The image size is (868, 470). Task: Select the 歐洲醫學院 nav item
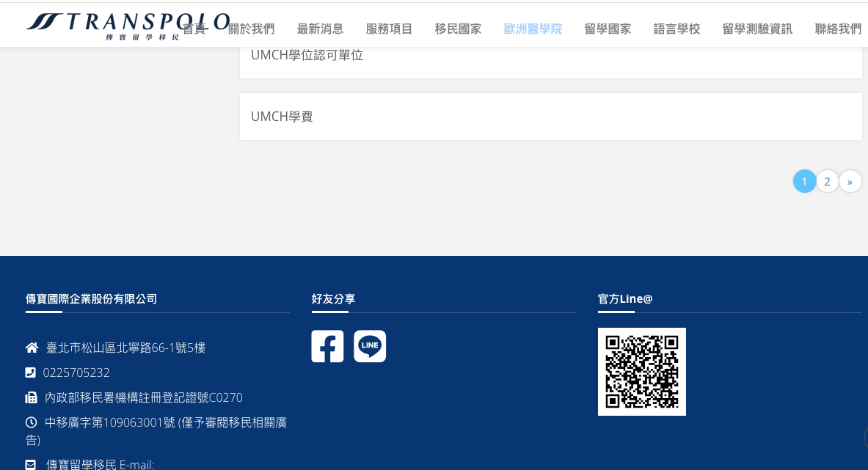(533, 29)
